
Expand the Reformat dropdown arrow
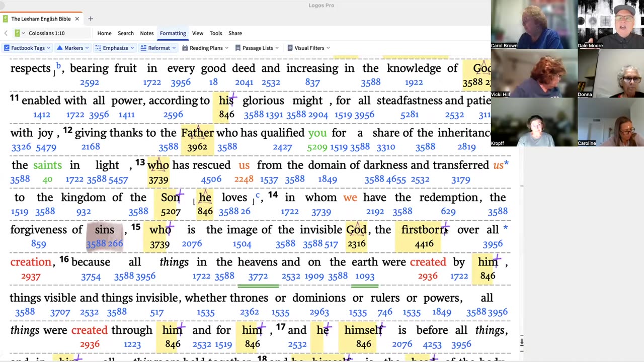(174, 48)
